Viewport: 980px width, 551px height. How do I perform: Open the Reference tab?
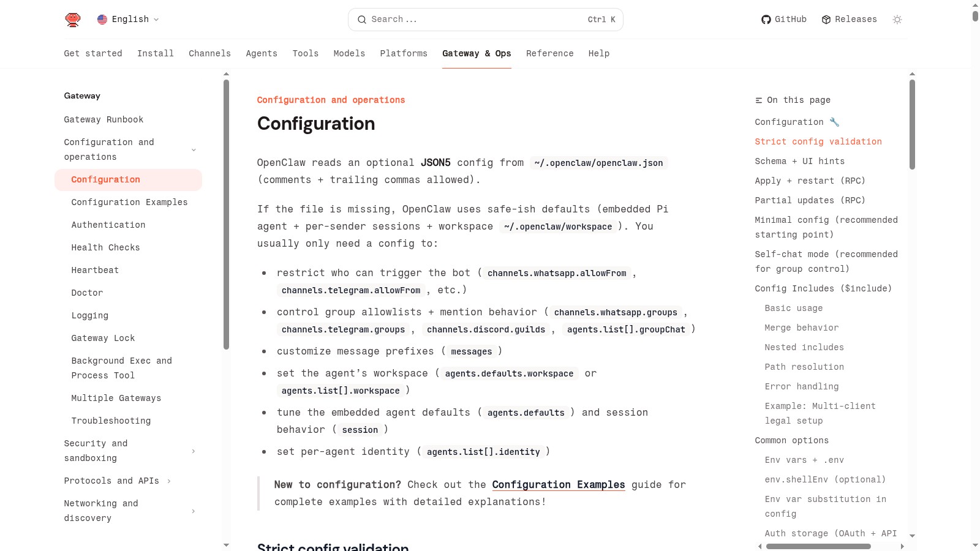[549, 53]
